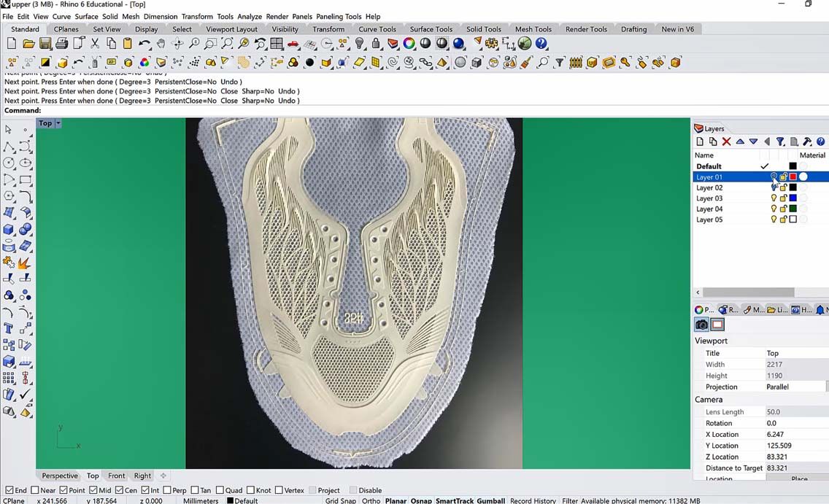Disable the End object snap checkbox
This screenshot has height=504, width=829.
click(9, 490)
